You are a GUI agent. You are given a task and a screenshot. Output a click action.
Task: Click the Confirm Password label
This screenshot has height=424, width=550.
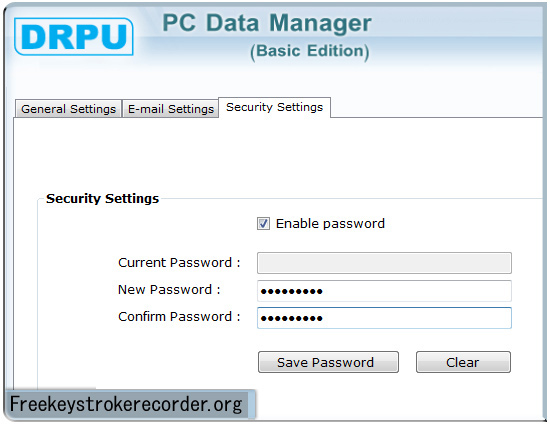pos(179,317)
